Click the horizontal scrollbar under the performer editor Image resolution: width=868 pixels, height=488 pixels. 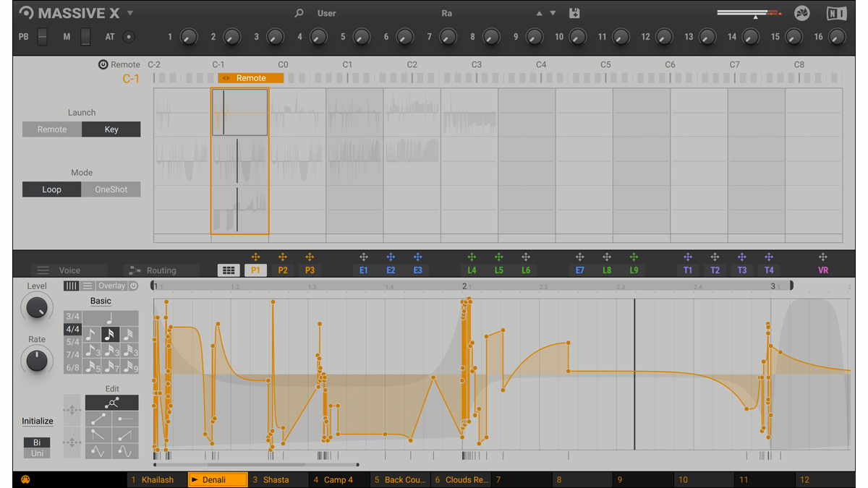point(257,465)
